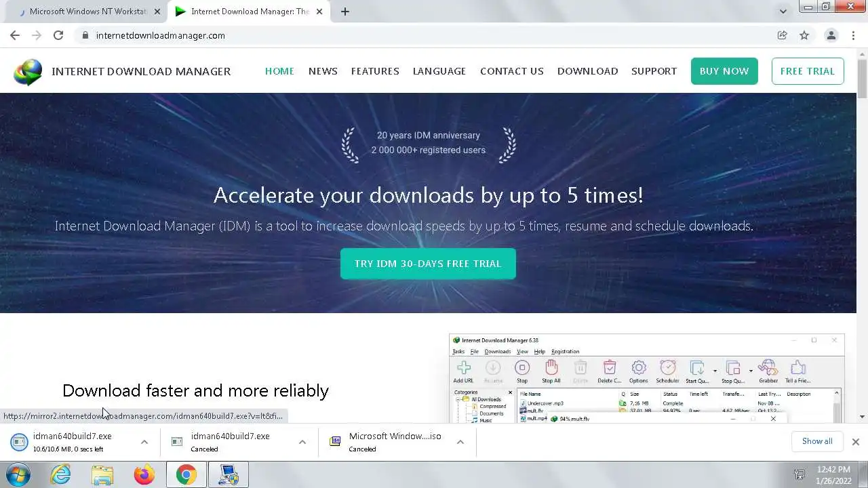The image size is (868, 488).
Task: Open the NEWS navigation item
Action: [323, 71]
